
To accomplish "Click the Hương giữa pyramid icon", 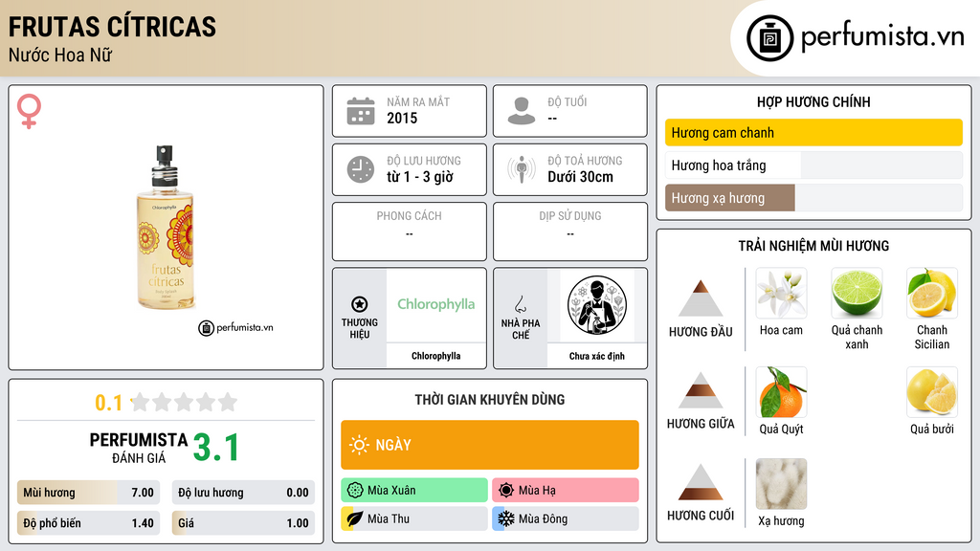I will point(701,390).
